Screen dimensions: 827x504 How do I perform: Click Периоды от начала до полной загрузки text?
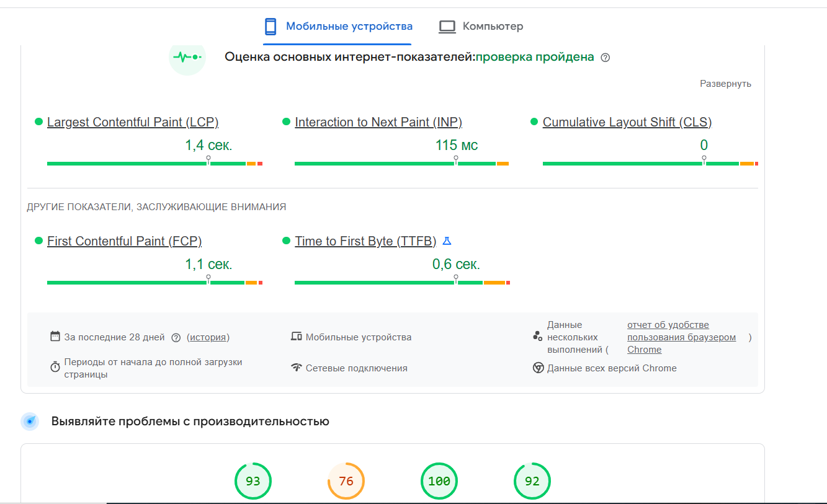coord(153,368)
